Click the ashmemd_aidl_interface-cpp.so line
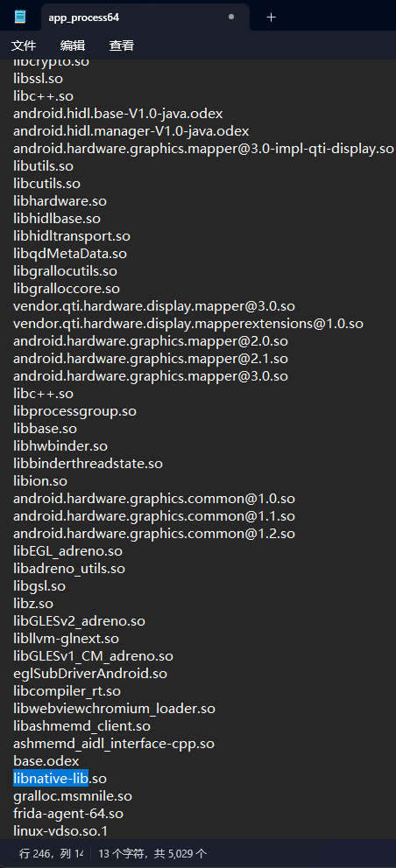Screen dimensions: 396x868 pos(114,744)
